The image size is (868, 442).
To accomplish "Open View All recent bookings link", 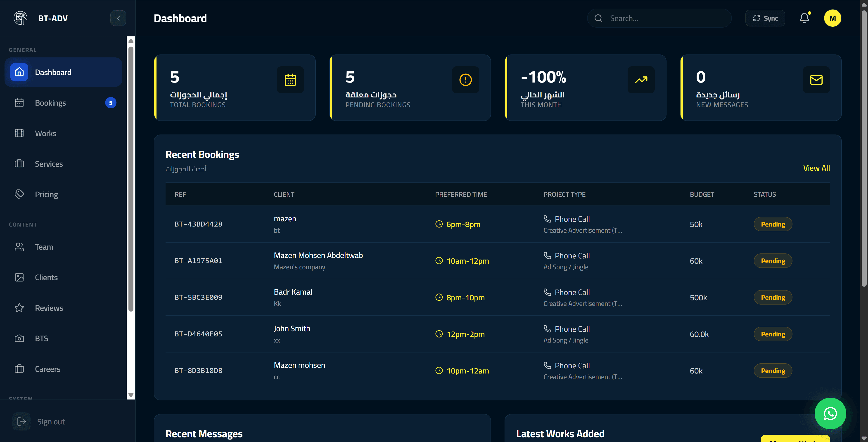I will coord(816,168).
